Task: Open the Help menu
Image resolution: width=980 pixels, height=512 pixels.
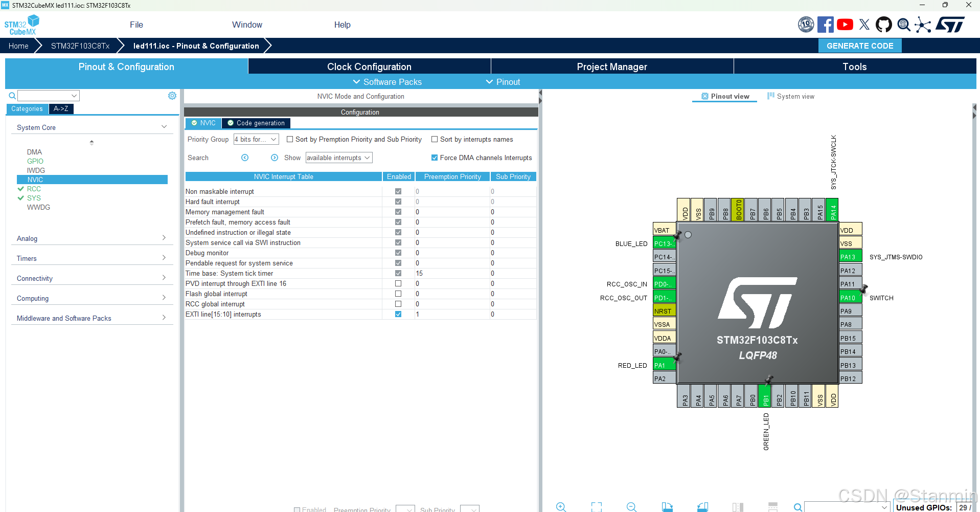Action: pyautogui.click(x=342, y=25)
